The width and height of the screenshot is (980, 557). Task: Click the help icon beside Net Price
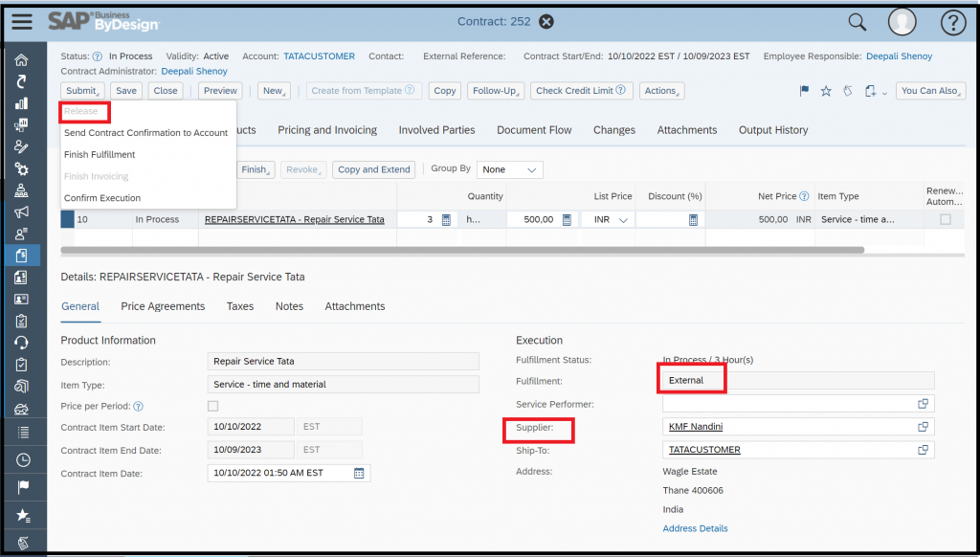[x=804, y=196]
